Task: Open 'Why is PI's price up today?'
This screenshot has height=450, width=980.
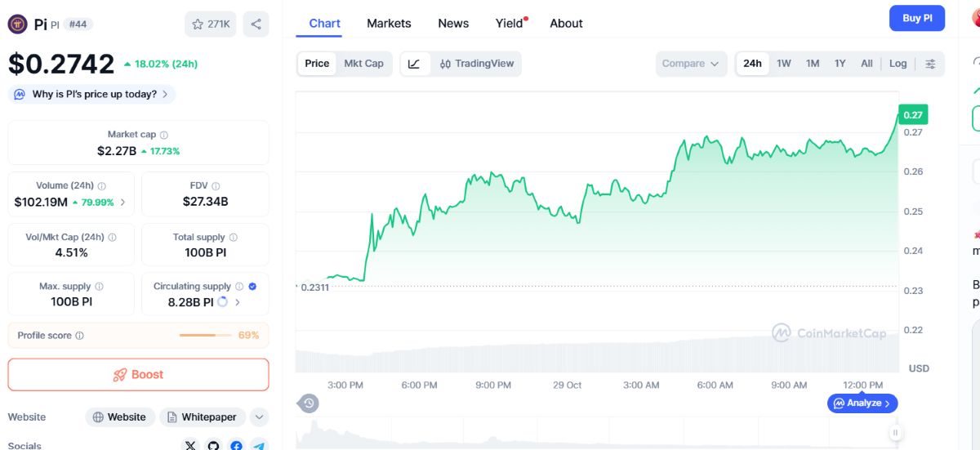Action: click(92, 94)
